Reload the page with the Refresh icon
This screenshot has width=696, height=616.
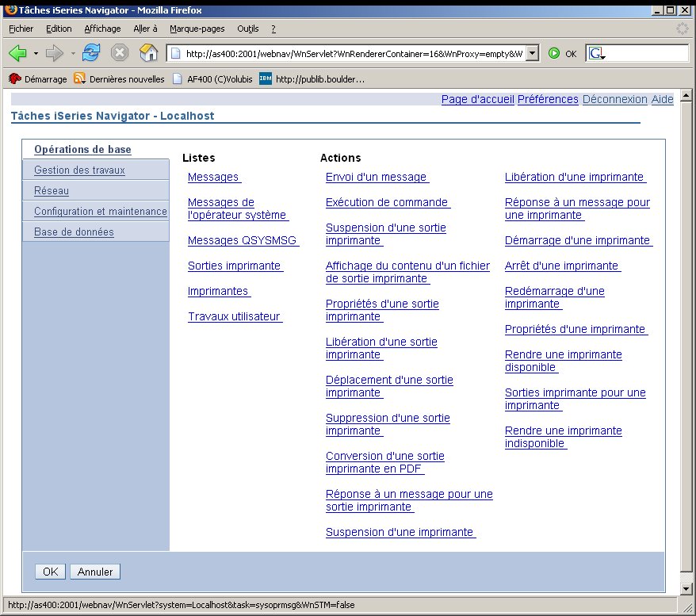coord(91,53)
